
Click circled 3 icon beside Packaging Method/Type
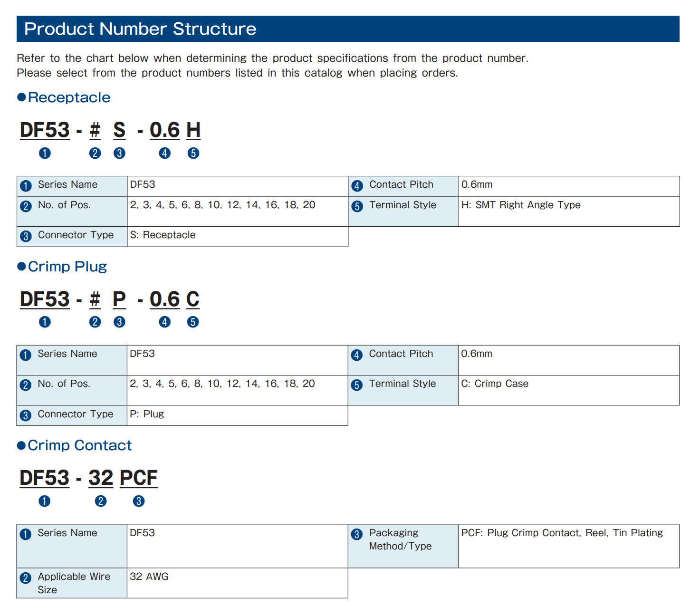coord(357,534)
